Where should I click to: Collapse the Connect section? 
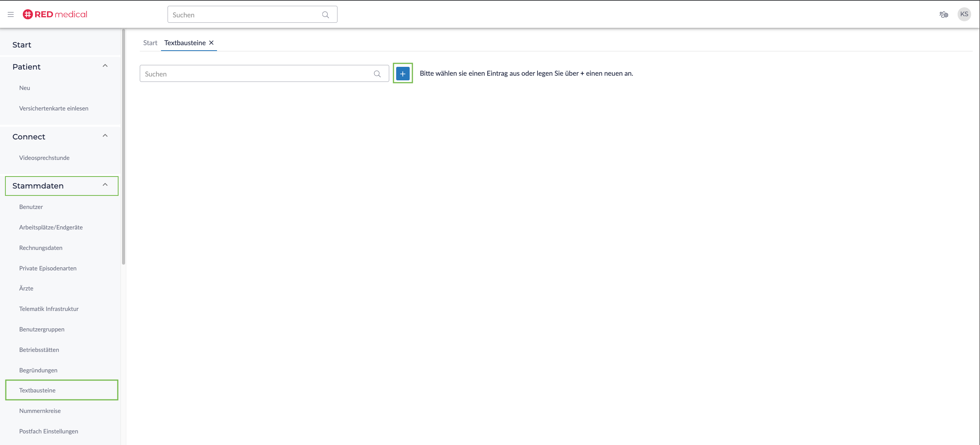[105, 136]
